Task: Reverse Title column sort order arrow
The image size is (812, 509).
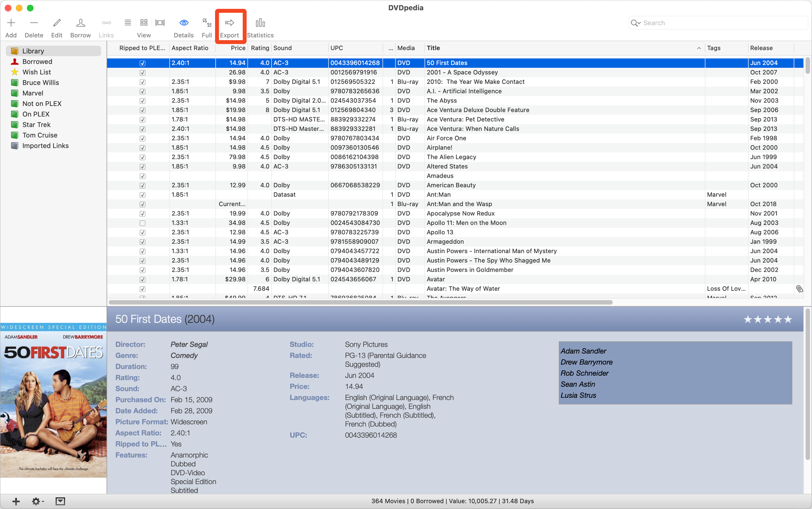Action: pyautogui.click(x=699, y=48)
